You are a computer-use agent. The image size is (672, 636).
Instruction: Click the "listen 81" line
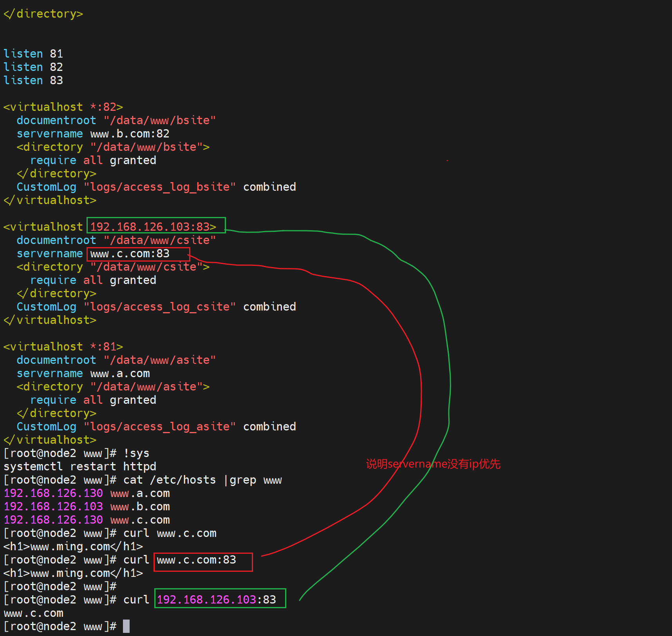33,54
